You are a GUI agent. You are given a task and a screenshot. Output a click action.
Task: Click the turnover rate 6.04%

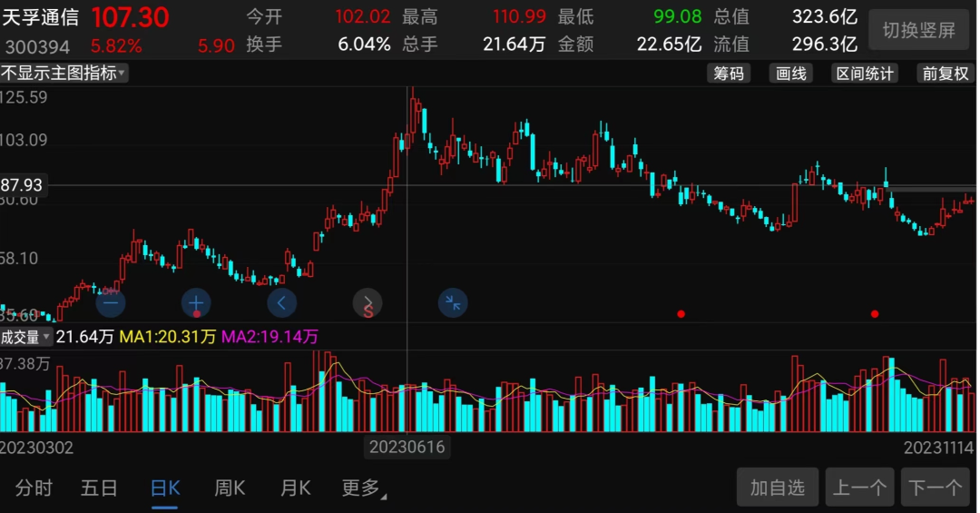[365, 44]
